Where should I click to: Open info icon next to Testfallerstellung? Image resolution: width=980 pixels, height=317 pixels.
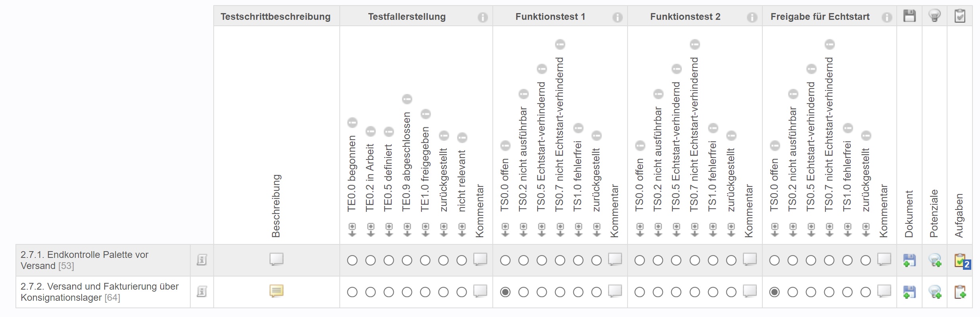coord(482,17)
